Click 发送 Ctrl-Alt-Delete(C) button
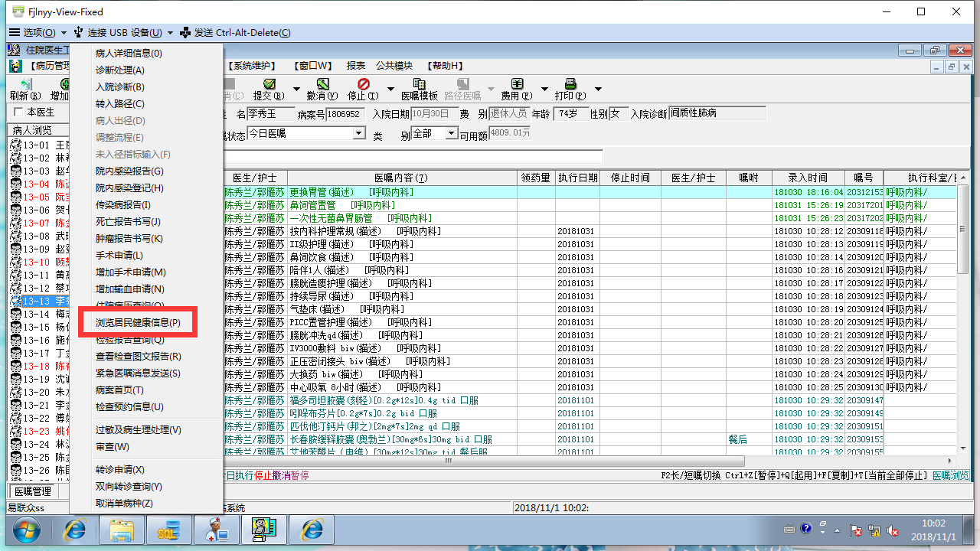 tap(235, 33)
